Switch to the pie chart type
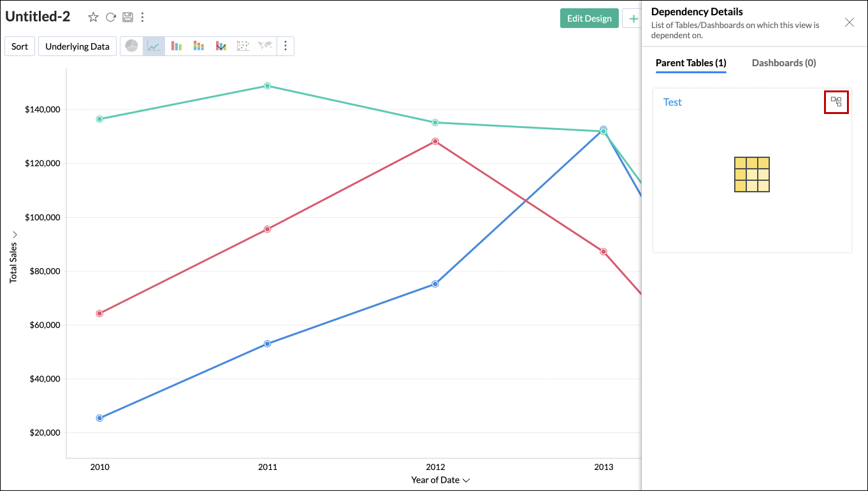The height and width of the screenshot is (491, 868). coord(132,46)
